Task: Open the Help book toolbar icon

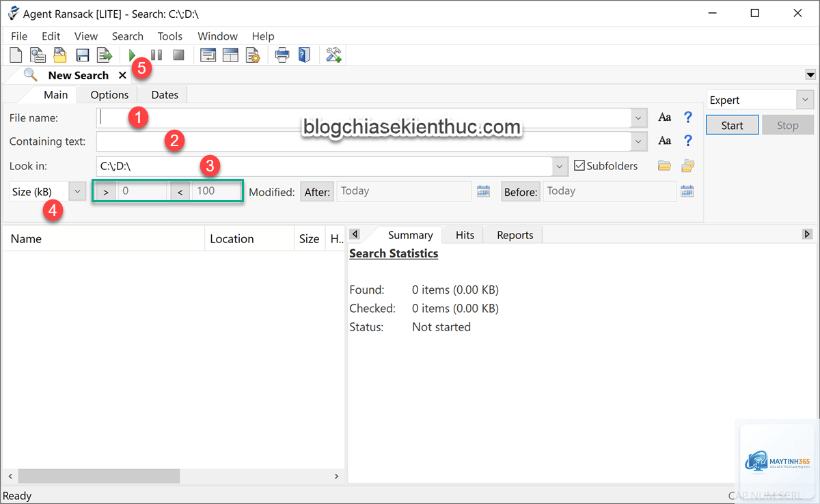Action: pos(304,55)
